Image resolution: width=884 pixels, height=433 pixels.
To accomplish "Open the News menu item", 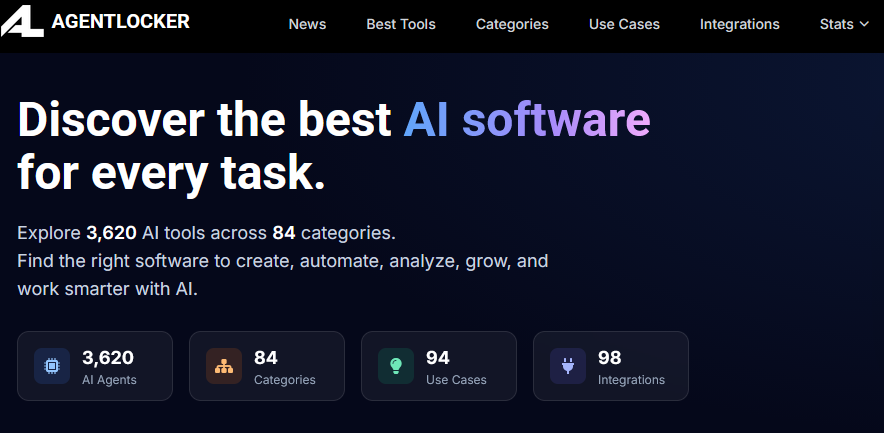I will [x=307, y=24].
